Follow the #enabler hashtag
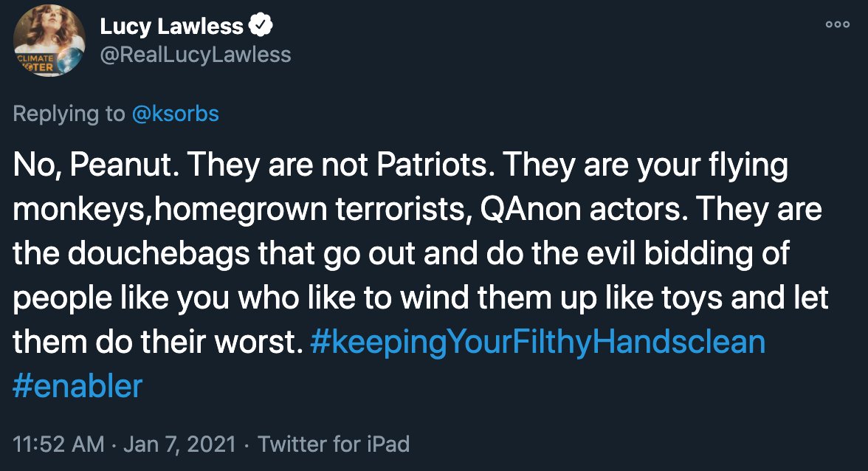Image resolution: width=868 pixels, height=471 pixels. pos(77,386)
